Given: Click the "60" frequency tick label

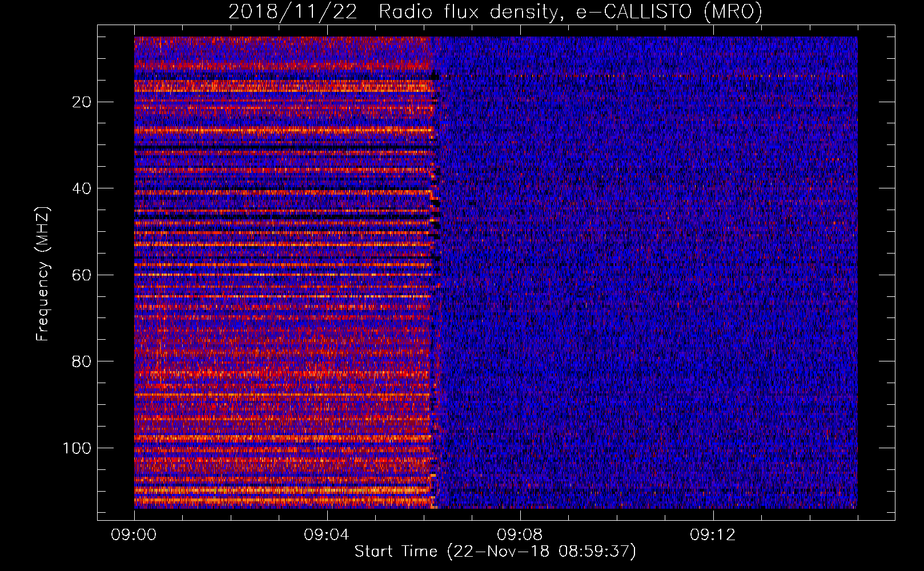Looking at the screenshot, I should pyautogui.click(x=82, y=275).
